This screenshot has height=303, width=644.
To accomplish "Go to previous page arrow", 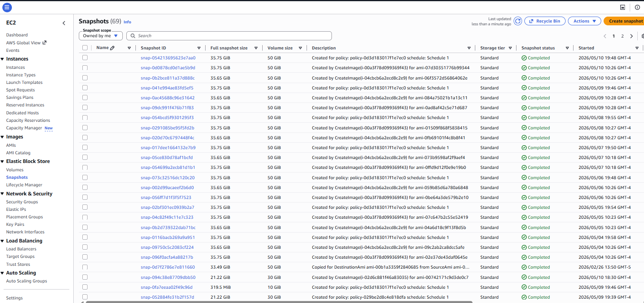I will coord(605,36).
